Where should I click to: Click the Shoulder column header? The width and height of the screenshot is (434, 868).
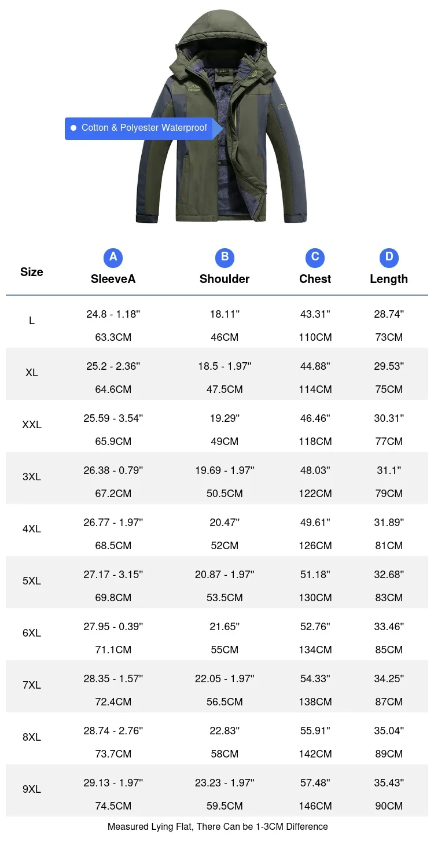point(225,279)
